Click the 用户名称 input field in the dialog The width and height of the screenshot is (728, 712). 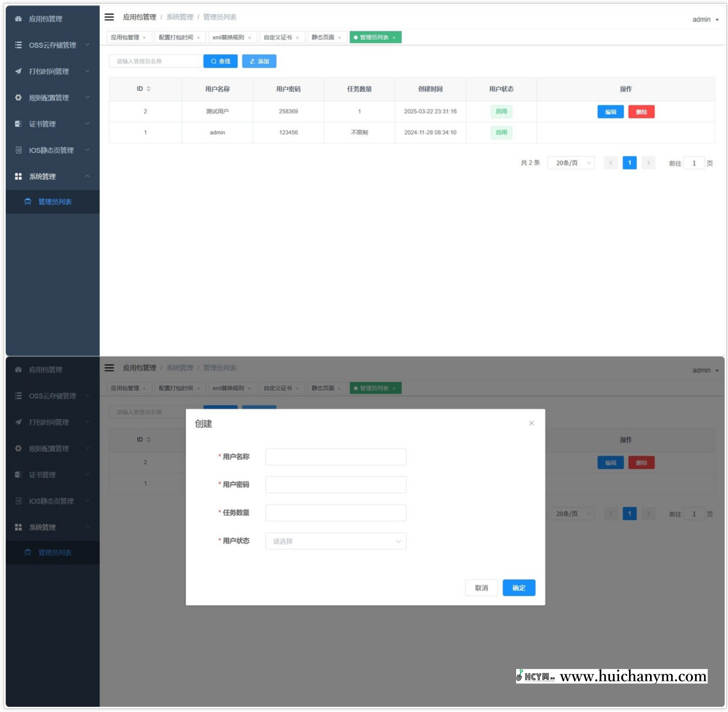335,456
